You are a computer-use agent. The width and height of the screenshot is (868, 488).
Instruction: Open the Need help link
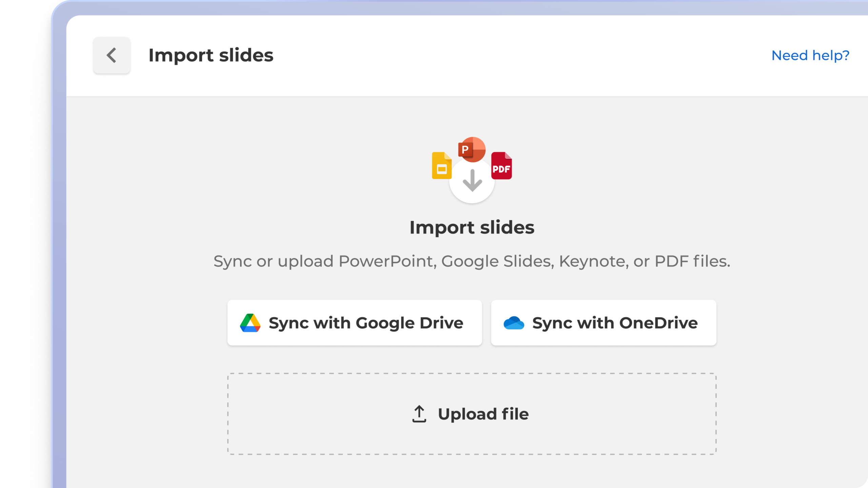(x=810, y=55)
